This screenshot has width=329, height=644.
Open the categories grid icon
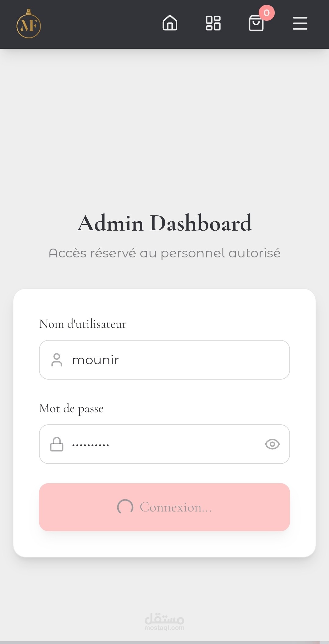coord(213,23)
